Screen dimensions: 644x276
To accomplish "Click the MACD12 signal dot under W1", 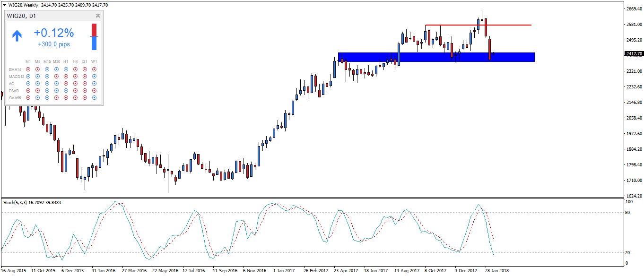I will (94, 76).
